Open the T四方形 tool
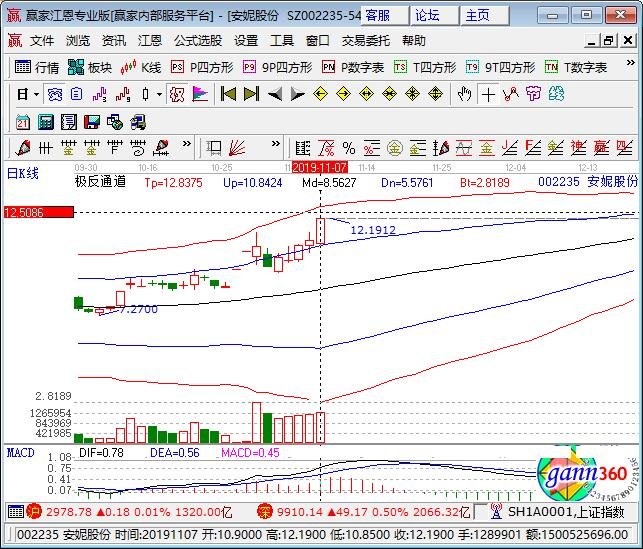643x549 pixels. (x=425, y=67)
